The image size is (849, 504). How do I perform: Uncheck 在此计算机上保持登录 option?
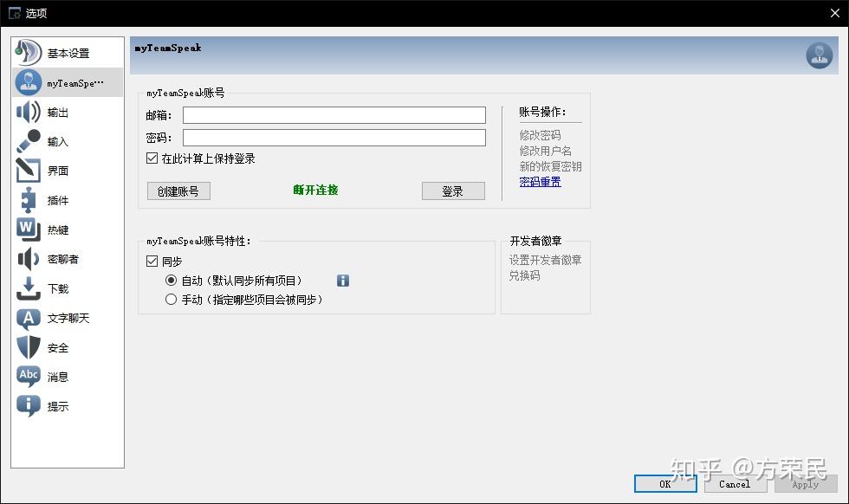pyautogui.click(x=152, y=158)
